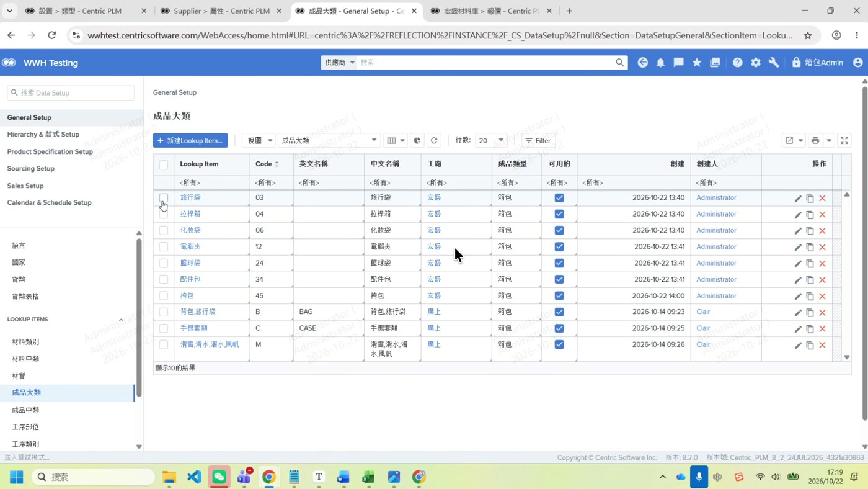Click the back arrow circle icon in header

pos(643,63)
